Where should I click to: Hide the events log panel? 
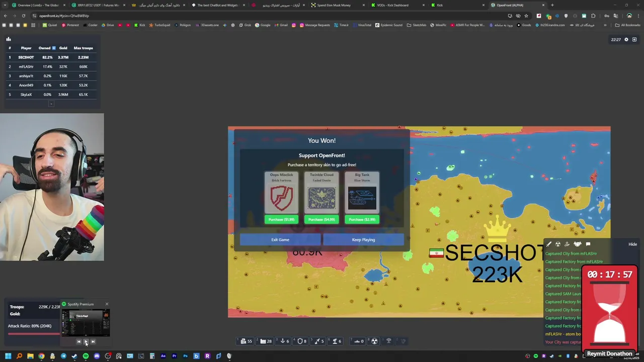tap(632, 244)
